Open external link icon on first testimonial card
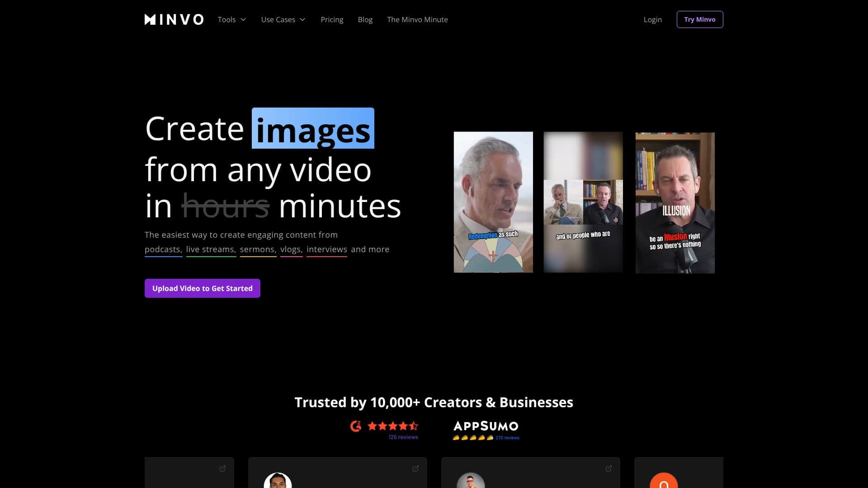This screenshot has height=488, width=868. click(222, 469)
